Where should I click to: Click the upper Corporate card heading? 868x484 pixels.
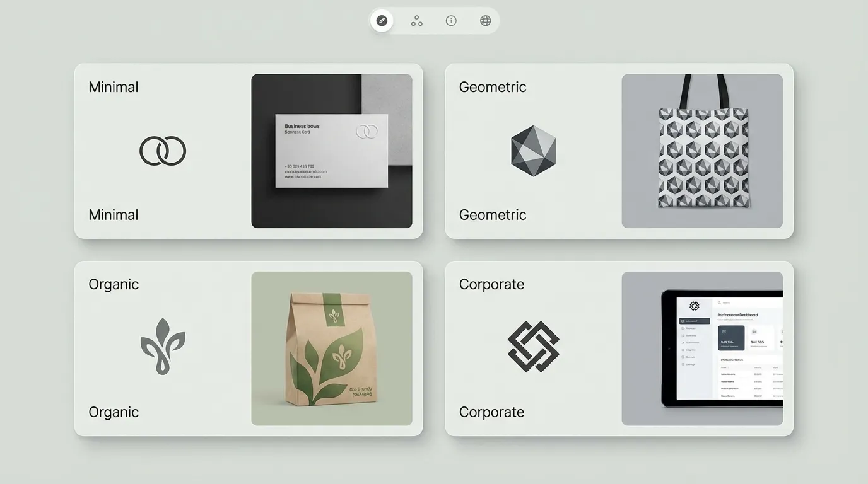[x=491, y=284]
